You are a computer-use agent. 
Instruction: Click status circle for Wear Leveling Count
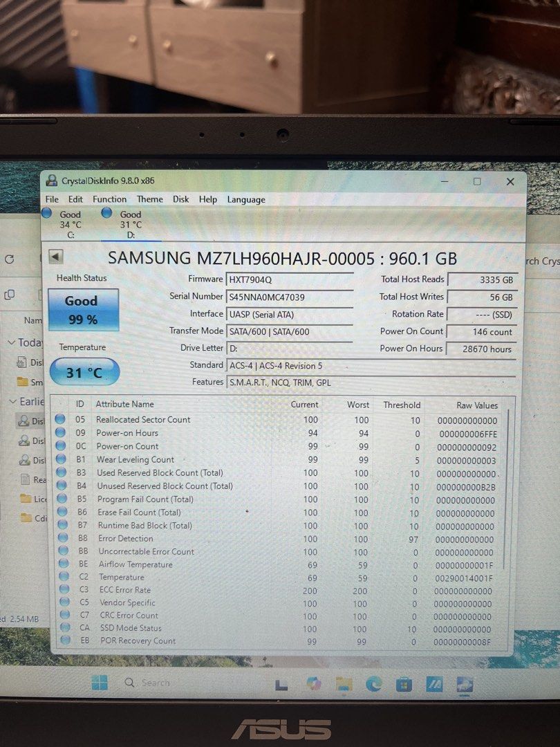pyautogui.click(x=61, y=459)
